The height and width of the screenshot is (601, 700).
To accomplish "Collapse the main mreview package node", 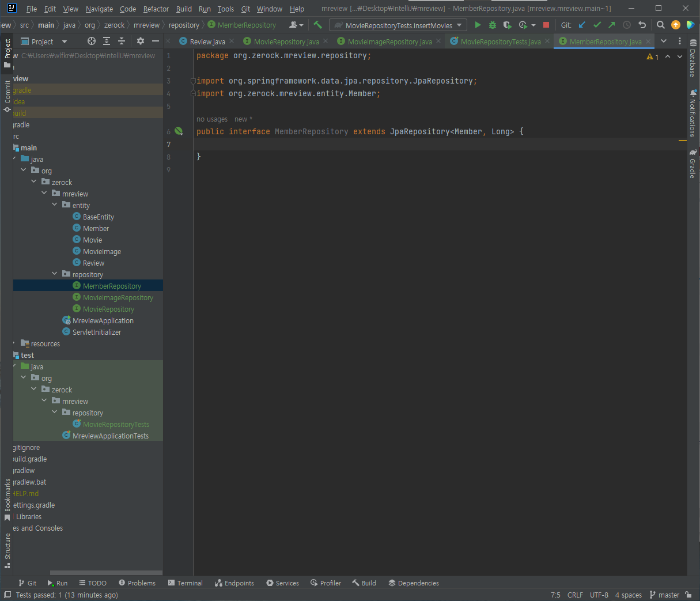I will 44,193.
